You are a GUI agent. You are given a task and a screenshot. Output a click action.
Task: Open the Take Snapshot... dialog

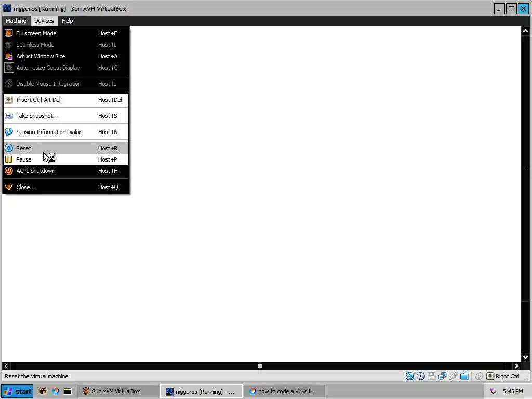click(x=66, y=116)
